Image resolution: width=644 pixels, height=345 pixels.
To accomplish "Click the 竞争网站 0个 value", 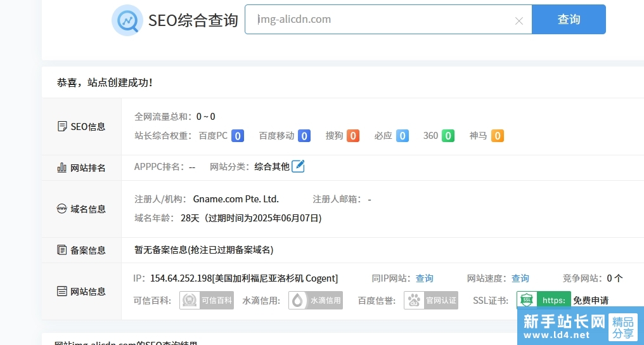I will click(615, 278).
